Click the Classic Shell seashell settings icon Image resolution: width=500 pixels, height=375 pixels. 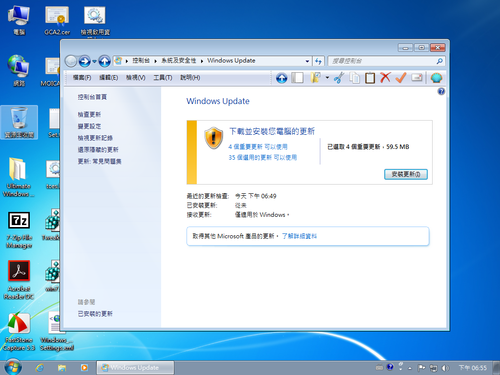click(436, 78)
